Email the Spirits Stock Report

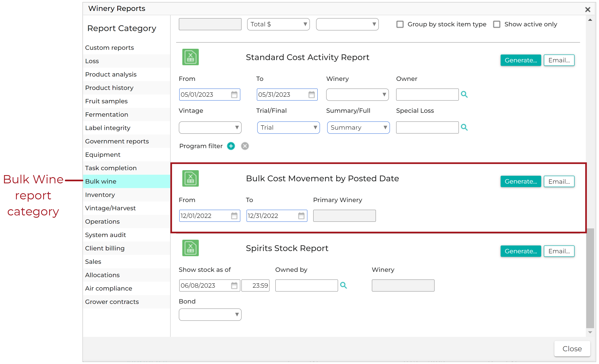pyautogui.click(x=559, y=251)
